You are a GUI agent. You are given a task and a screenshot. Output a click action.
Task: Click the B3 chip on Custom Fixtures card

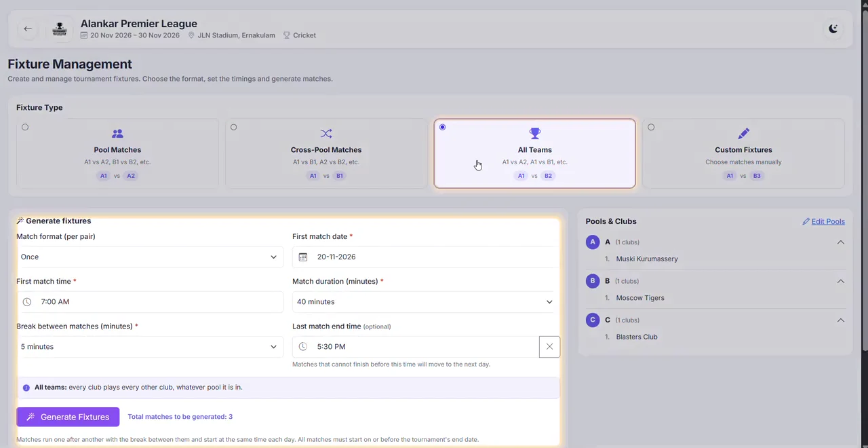click(757, 176)
